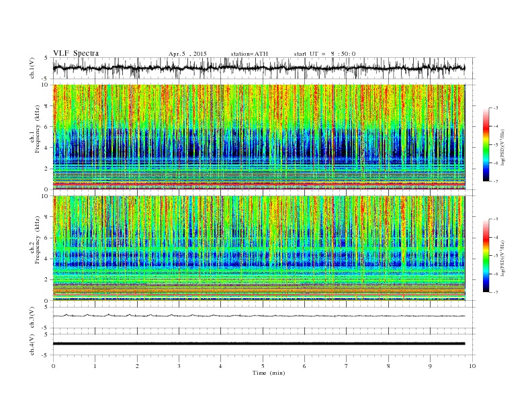Select the date text "Apr.5 , 2015"

click(x=187, y=54)
